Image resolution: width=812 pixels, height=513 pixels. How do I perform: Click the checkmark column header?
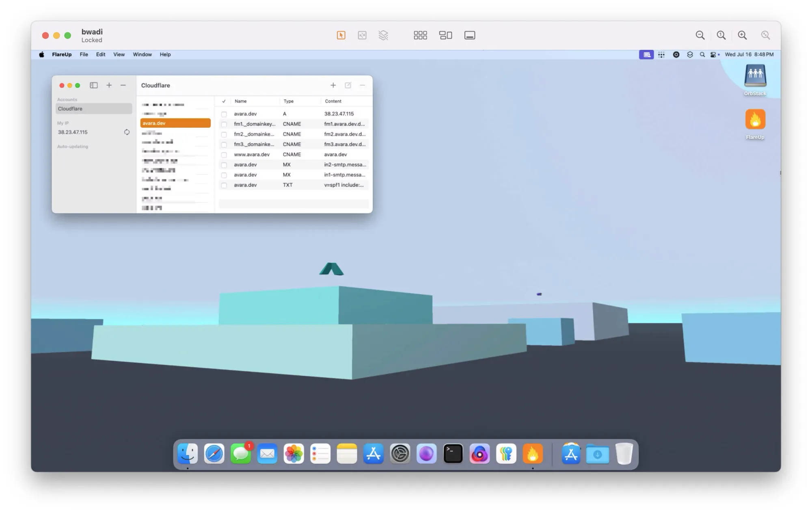pos(224,101)
